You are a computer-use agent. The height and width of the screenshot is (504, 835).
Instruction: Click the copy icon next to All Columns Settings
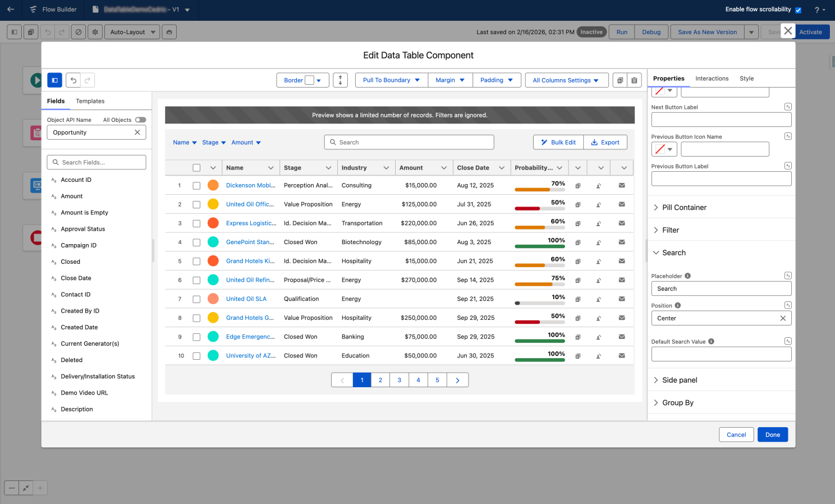tap(620, 80)
